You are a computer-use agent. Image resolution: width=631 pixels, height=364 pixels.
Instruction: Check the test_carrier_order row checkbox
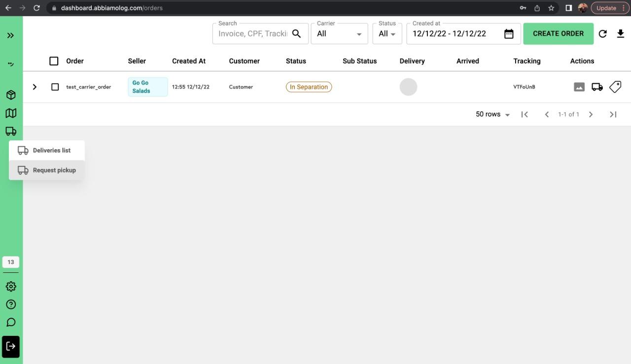click(55, 87)
